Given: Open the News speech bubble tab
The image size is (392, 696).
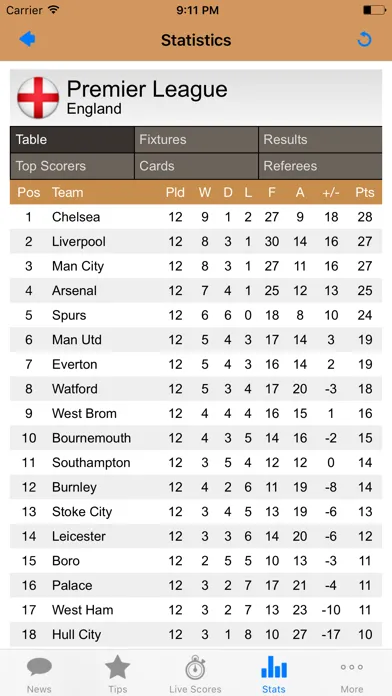Looking at the screenshot, I should 39,674.
